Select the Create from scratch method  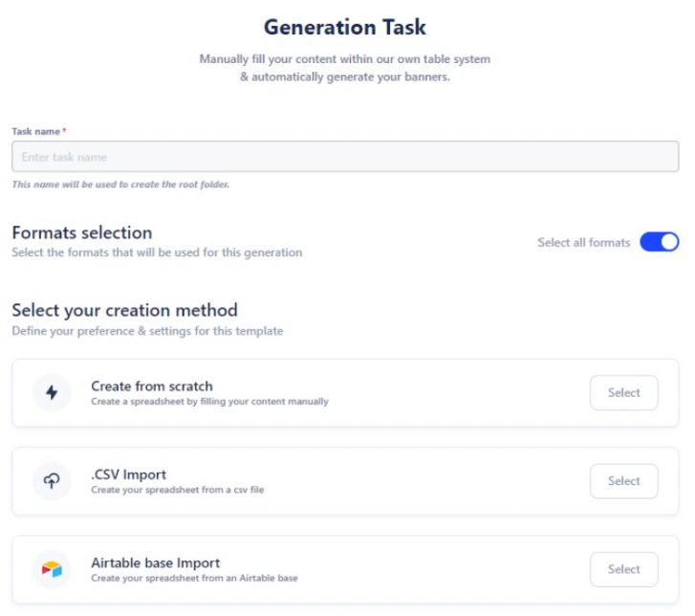623,393
